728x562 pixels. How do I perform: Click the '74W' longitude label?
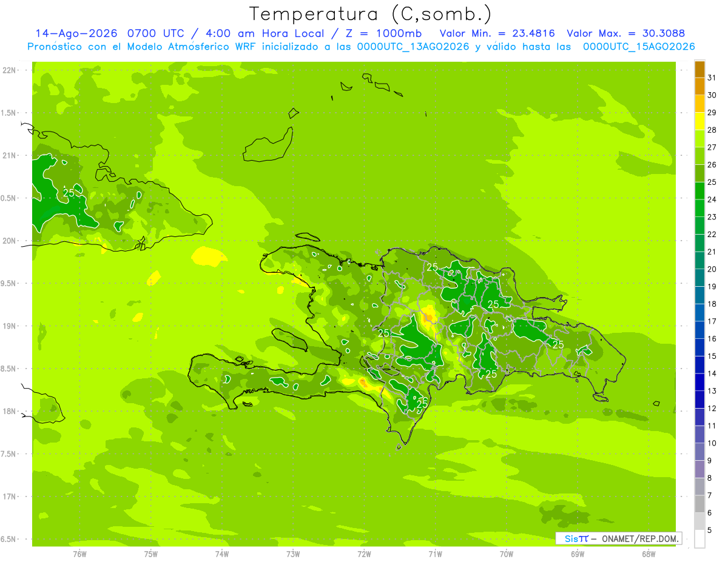pos(222,554)
